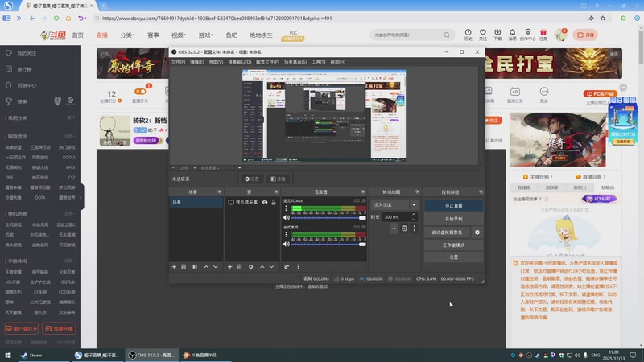Click the 开始录制 button
The height and width of the screenshot is (362, 644).
point(453,218)
